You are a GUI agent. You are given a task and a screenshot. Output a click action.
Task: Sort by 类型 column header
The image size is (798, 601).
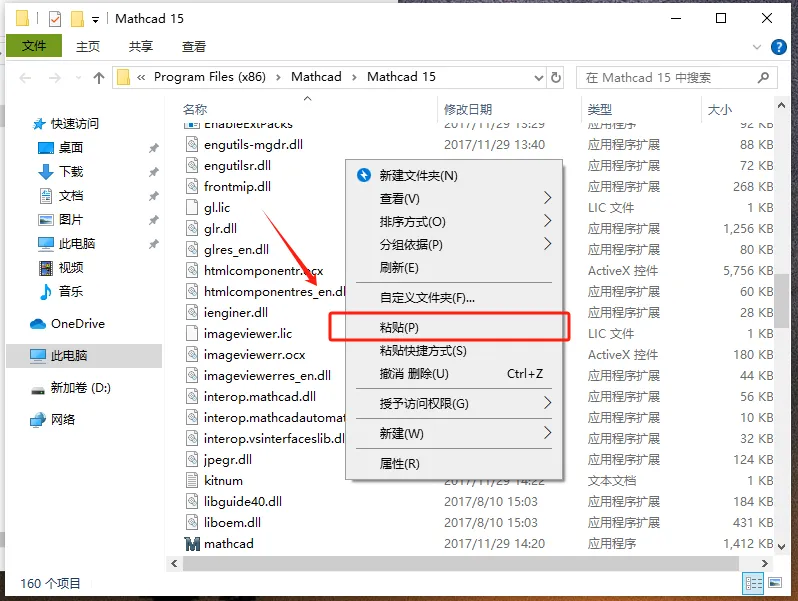600,109
